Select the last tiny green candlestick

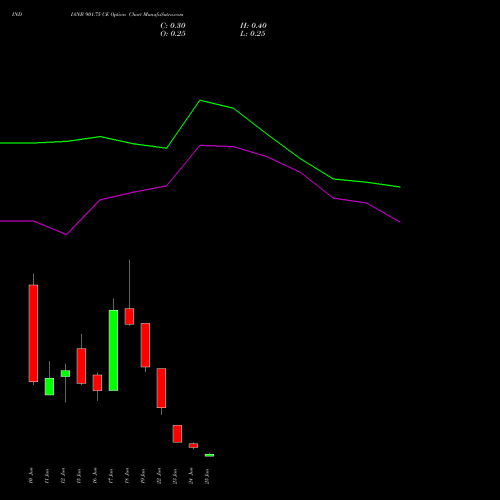[x=209, y=455]
